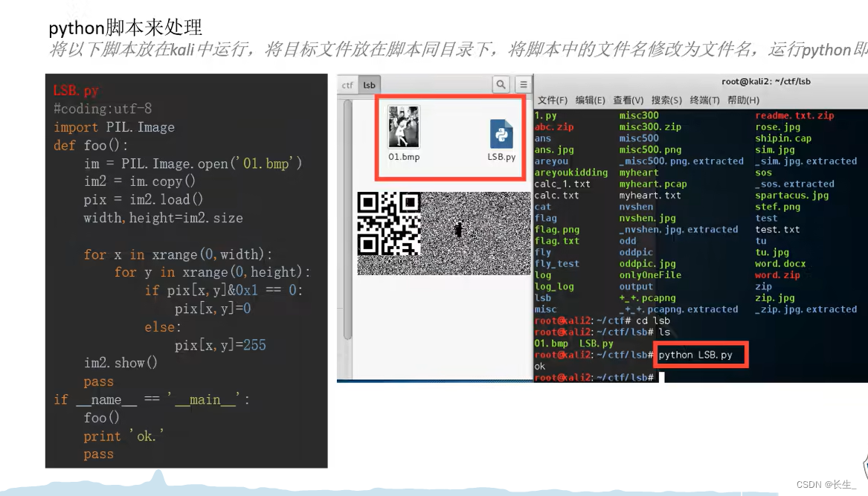Screen dimensions: 868x496
Task: Click 'width,height=im2.size' code line
Action: pos(164,218)
